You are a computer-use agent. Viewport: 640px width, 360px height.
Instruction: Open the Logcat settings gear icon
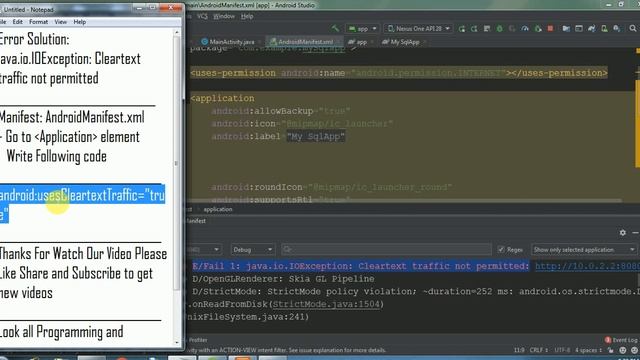(x=622, y=232)
